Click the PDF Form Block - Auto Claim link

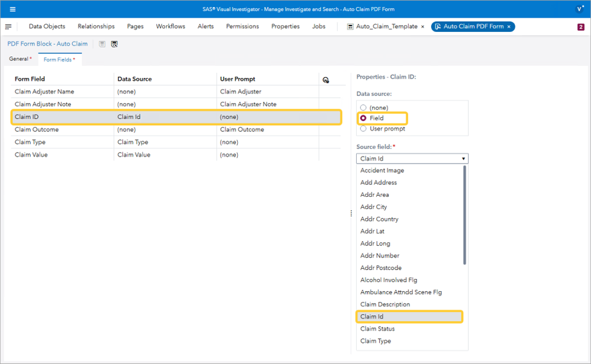click(47, 44)
